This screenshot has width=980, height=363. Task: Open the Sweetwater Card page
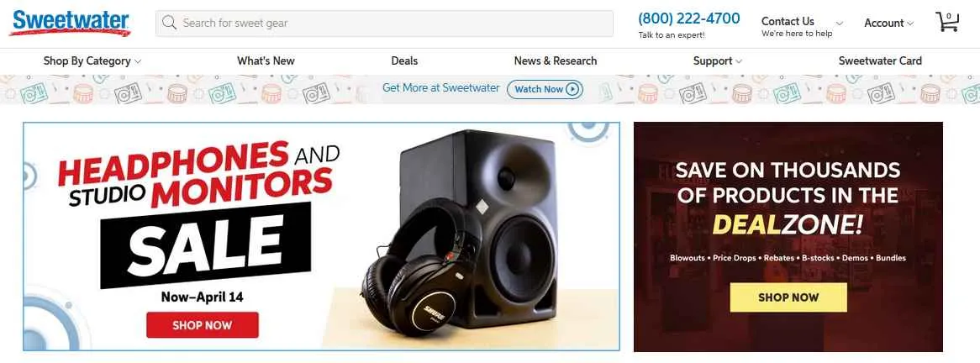(x=880, y=61)
